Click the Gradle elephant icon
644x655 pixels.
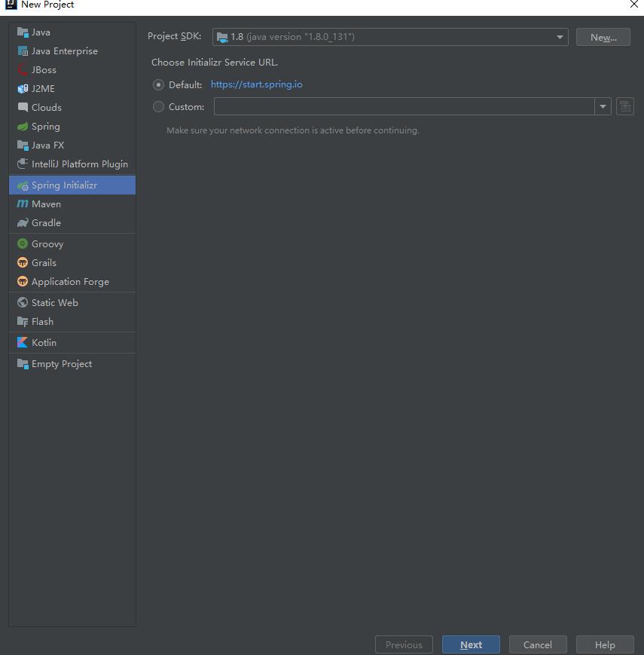pyautogui.click(x=23, y=223)
